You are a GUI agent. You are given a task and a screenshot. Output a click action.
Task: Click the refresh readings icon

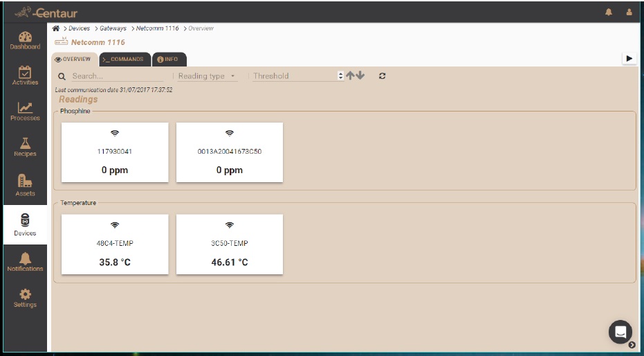382,76
